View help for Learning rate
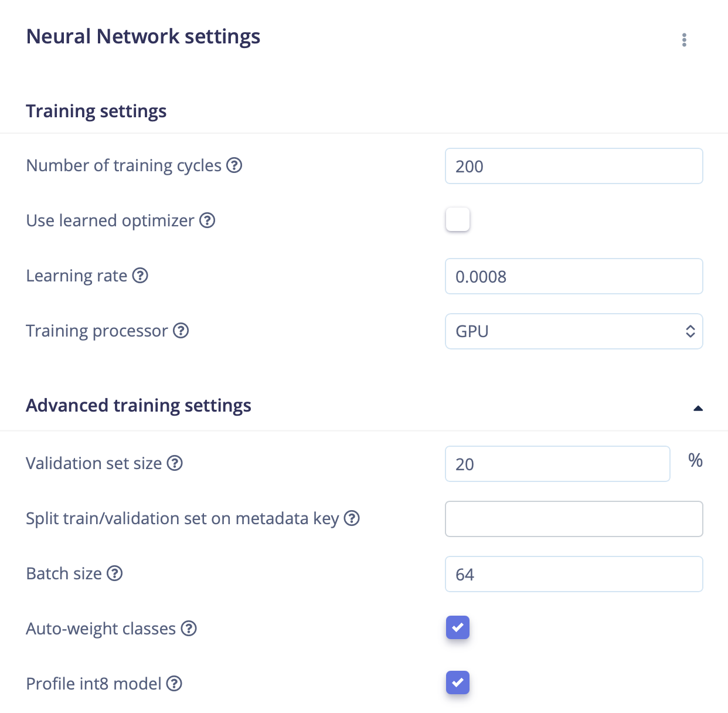728x713 pixels. (140, 276)
